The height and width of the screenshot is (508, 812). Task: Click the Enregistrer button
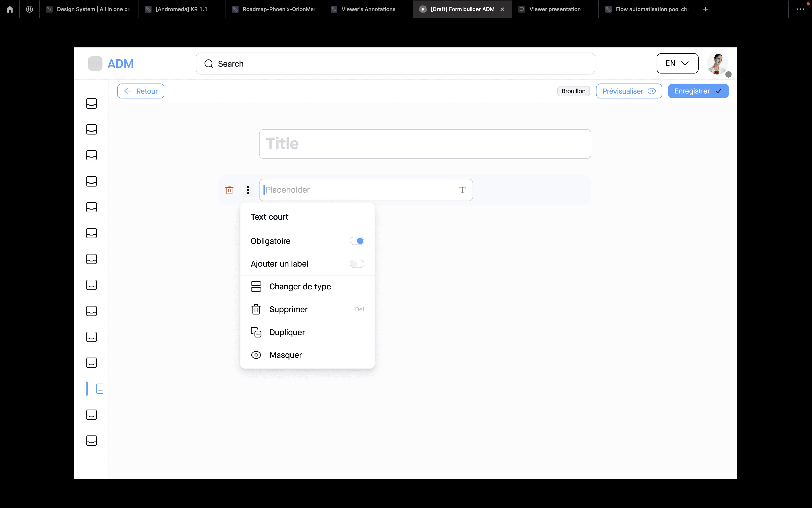point(698,91)
